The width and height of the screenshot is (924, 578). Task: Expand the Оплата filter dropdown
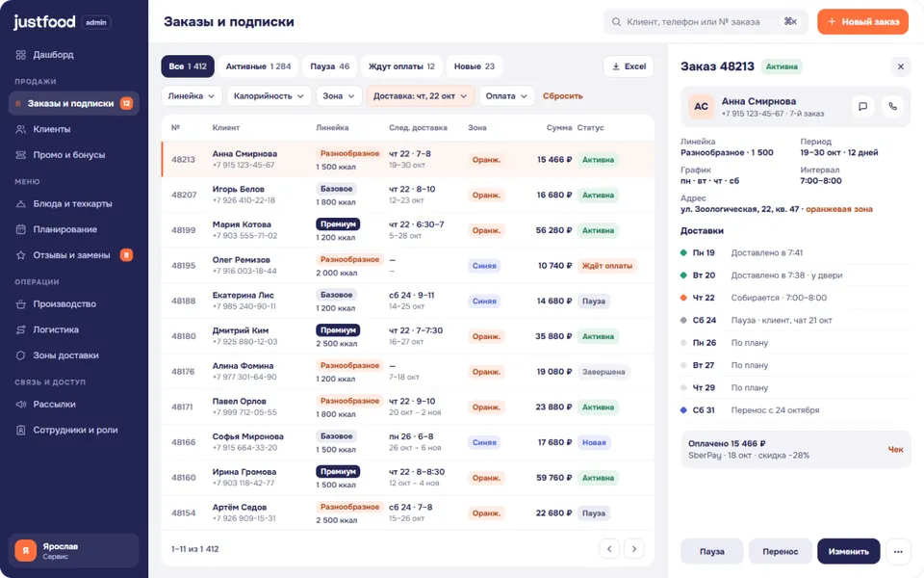506,96
